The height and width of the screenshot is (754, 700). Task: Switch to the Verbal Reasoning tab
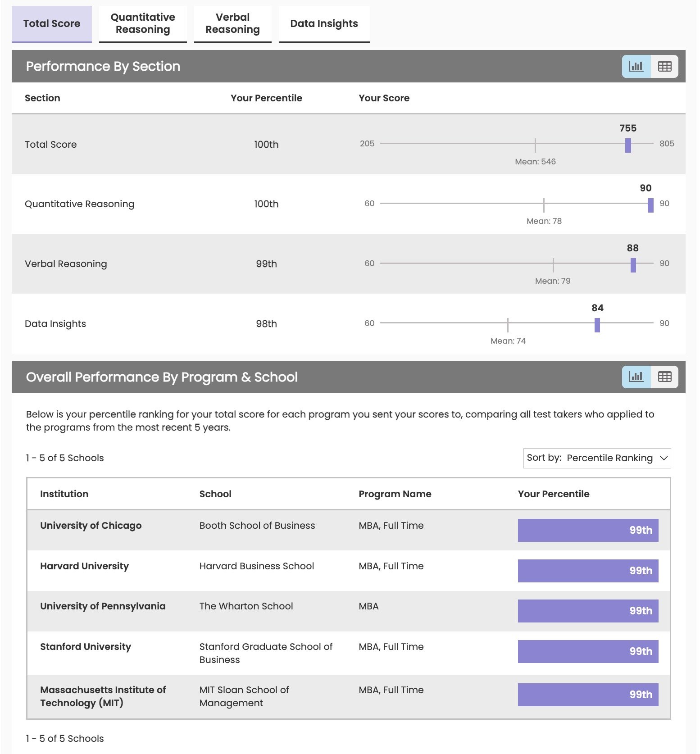pyautogui.click(x=232, y=24)
